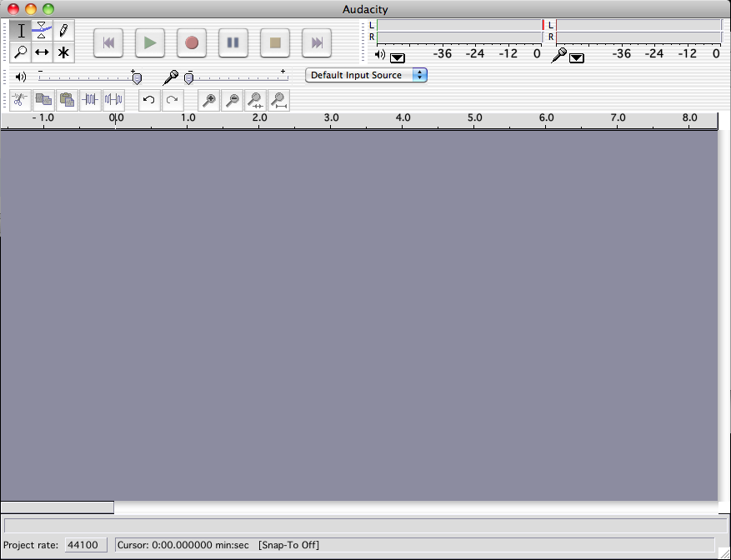This screenshot has height=560, width=731.
Task: Click the output volume slider handle
Action: click(x=137, y=77)
